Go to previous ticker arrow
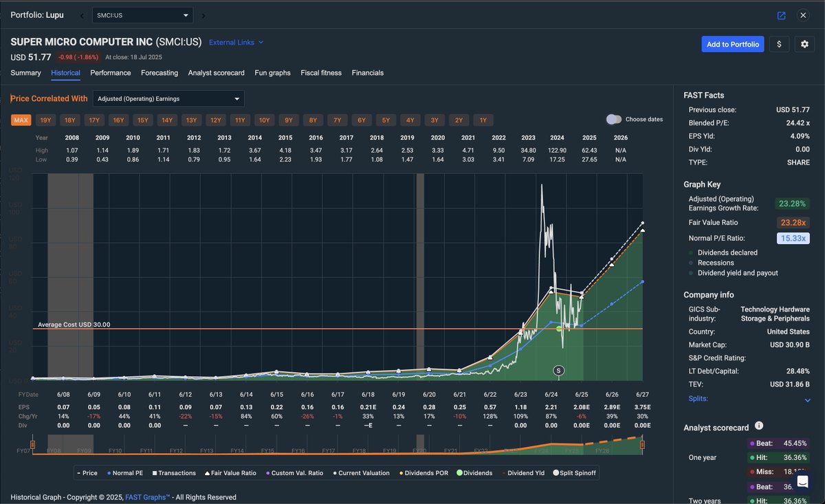The width and height of the screenshot is (825, 504). point(82,15)
